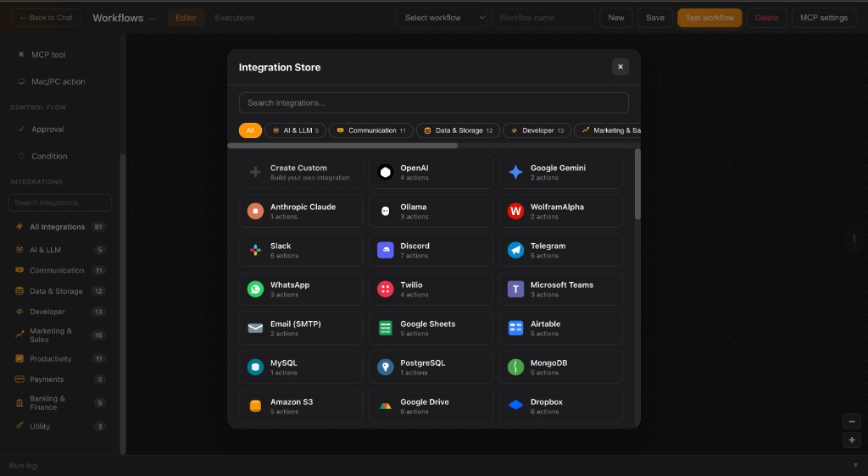Click the WhatsApp green icon

pyautogui.click(x=255, y=289)
